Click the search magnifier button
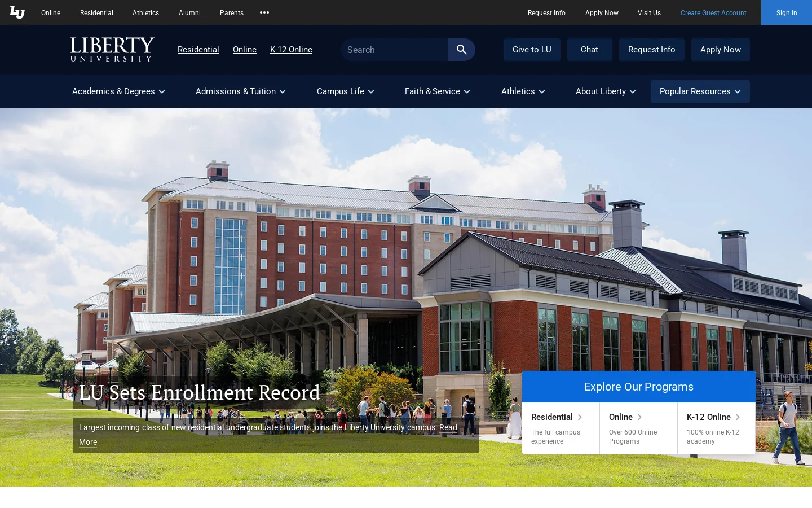 (x=462, y=50)
